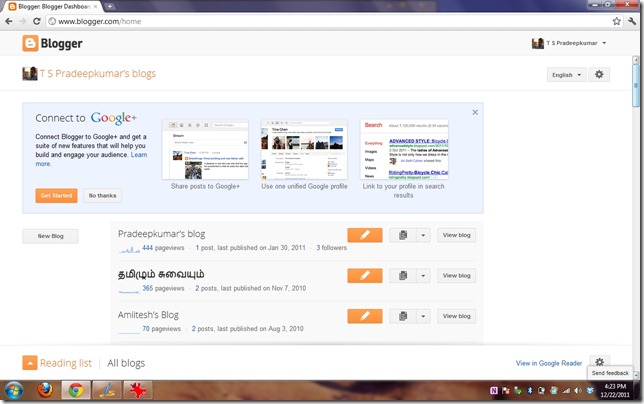Open T S Pradeepkumar account menu

569,43
